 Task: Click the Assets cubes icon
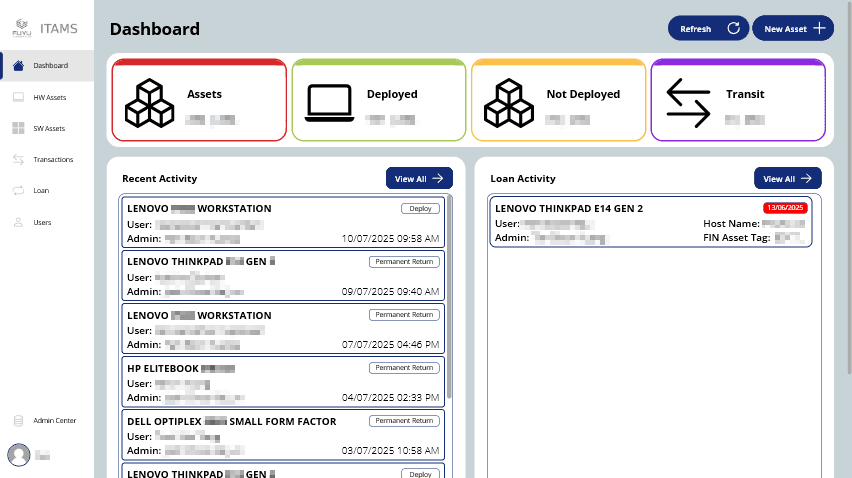pos(149,103)
